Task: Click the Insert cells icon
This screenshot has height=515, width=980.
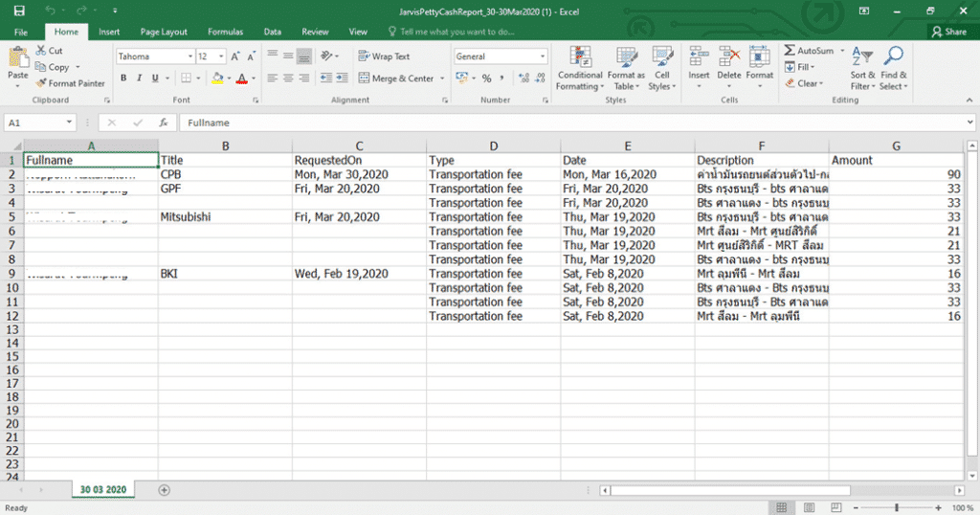Action: tap(699, 57)
